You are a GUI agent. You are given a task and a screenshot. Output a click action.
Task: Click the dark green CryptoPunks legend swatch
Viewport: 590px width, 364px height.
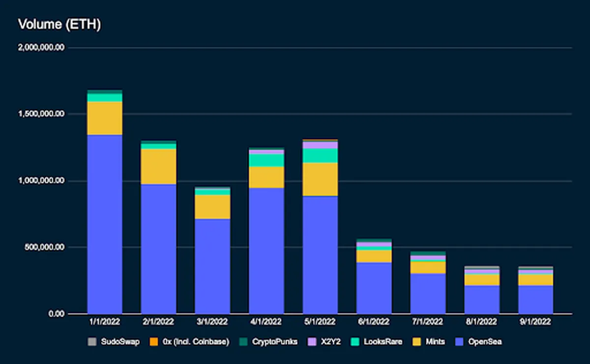pyautogui.click(x=244, y=341)
